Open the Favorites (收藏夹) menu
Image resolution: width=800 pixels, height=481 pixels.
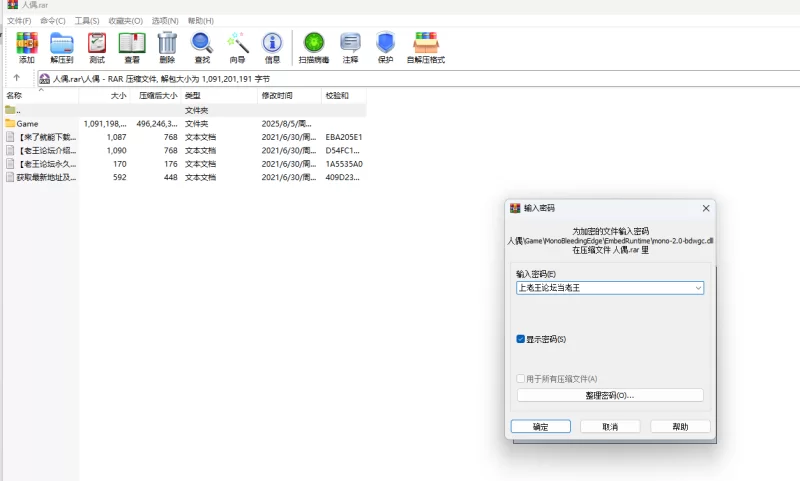click(x=126, y=20)
